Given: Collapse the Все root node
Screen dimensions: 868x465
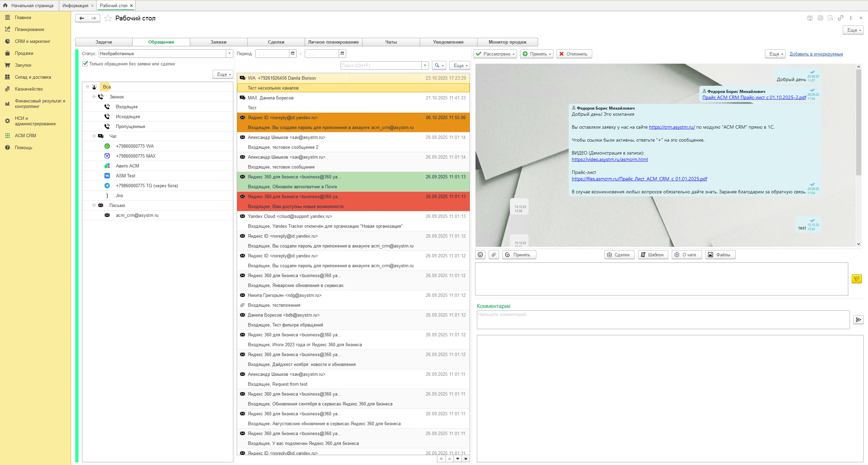Looking at the screenshot, I should pos(88,87).
